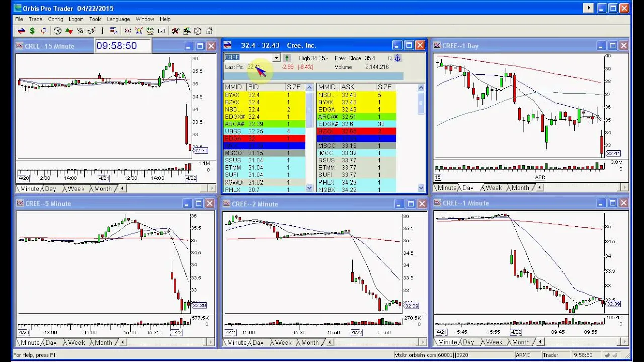Screen dimensions: 644x362
Task: Click MMID header in bid table
Action: point(235,87)
